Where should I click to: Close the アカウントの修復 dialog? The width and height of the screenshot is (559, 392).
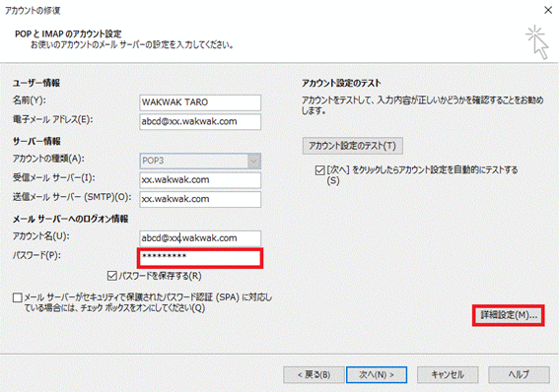pyautogui.click(x=548, y=10)
